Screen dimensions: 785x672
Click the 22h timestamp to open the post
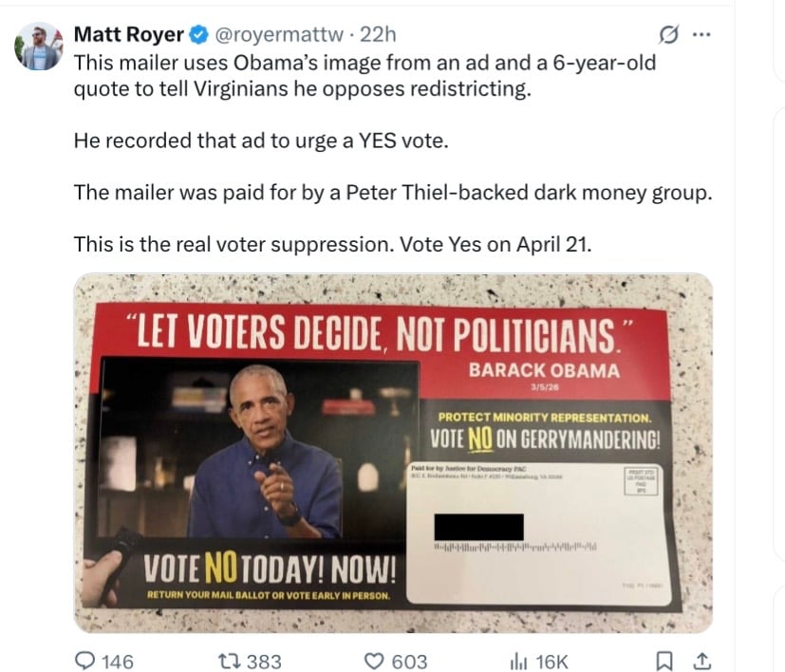tap(379, 34)
